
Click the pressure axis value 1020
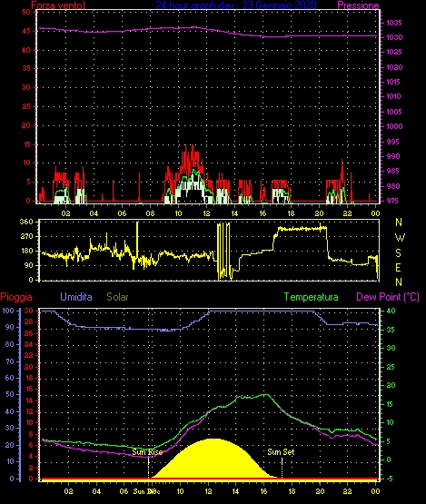coord(394,67)
